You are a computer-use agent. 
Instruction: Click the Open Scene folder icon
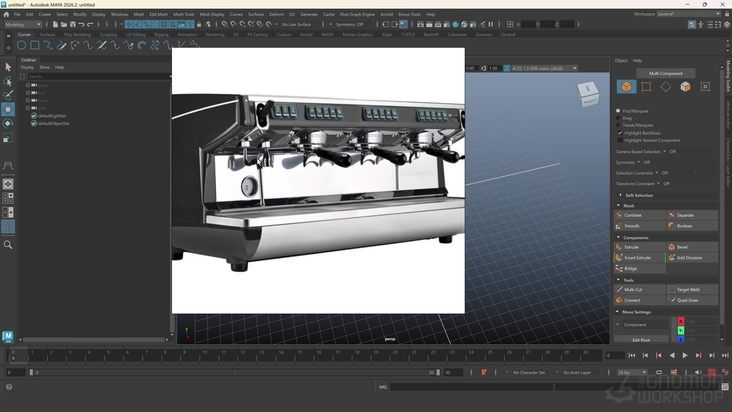(63, 24)
